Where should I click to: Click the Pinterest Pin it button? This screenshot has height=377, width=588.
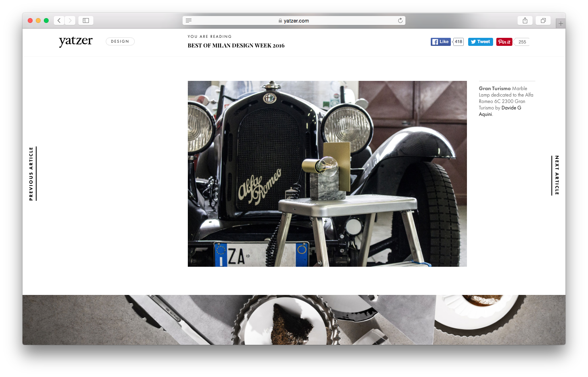click(504, 42)
